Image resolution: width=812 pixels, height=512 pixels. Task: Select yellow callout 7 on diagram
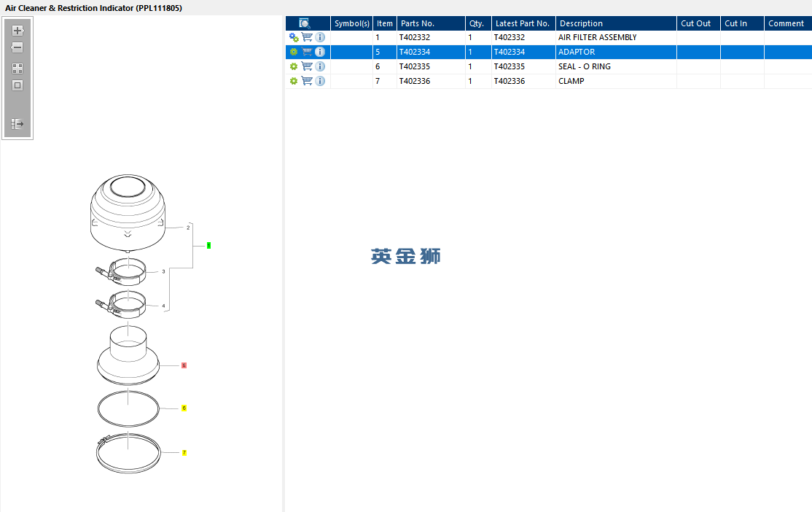pos(184,453)
